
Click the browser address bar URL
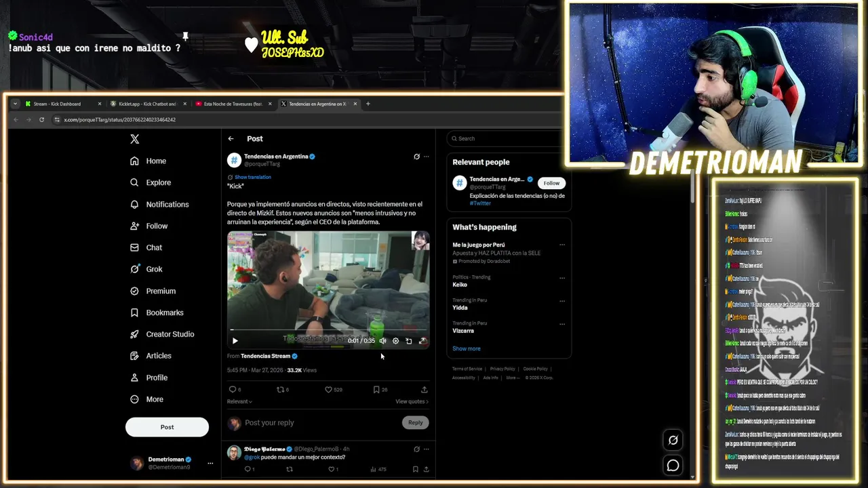119,119
